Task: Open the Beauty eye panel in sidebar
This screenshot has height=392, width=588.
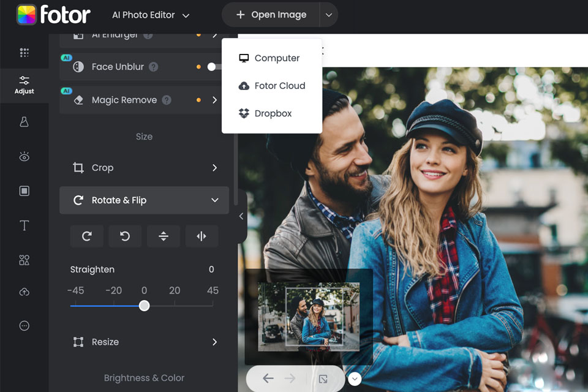Action: point(24,157)
